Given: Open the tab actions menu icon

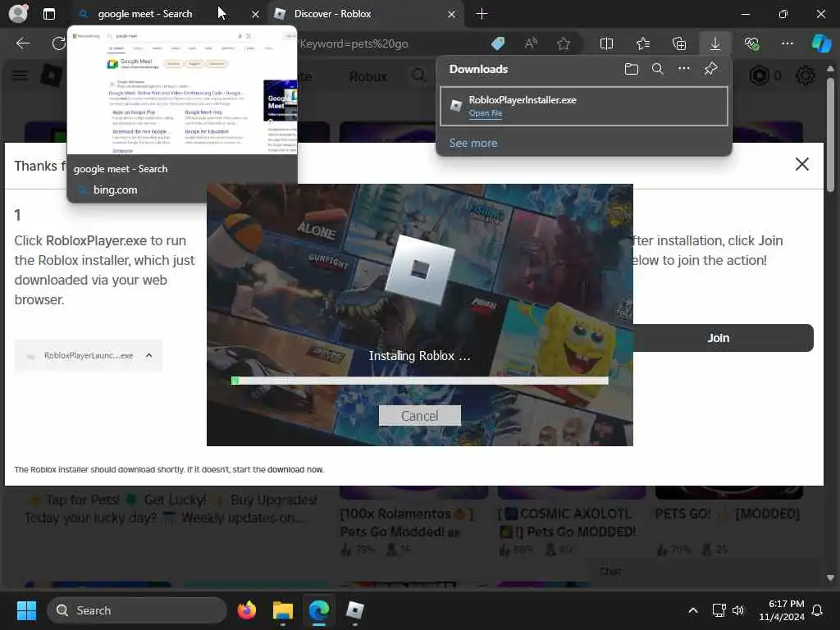Looking at the screenshot, I should pos(48,14).
